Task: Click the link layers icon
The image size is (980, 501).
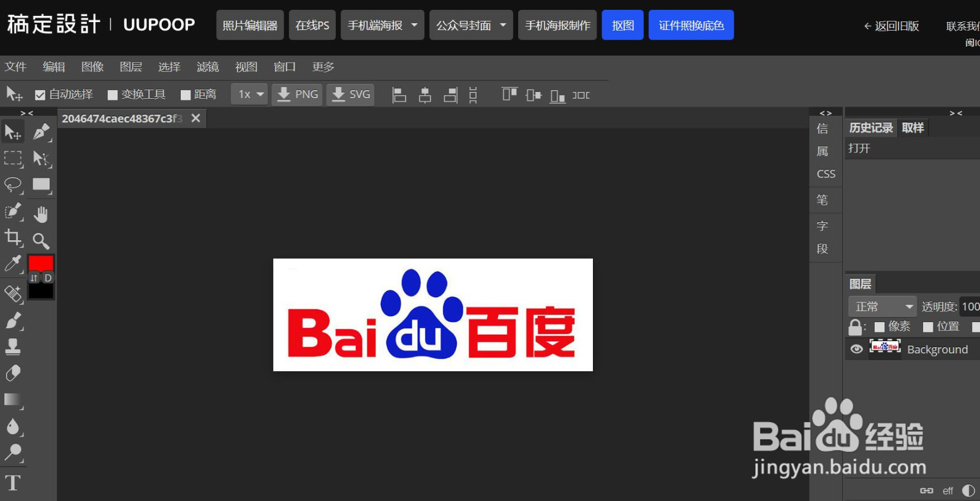Action: [926, 491]
